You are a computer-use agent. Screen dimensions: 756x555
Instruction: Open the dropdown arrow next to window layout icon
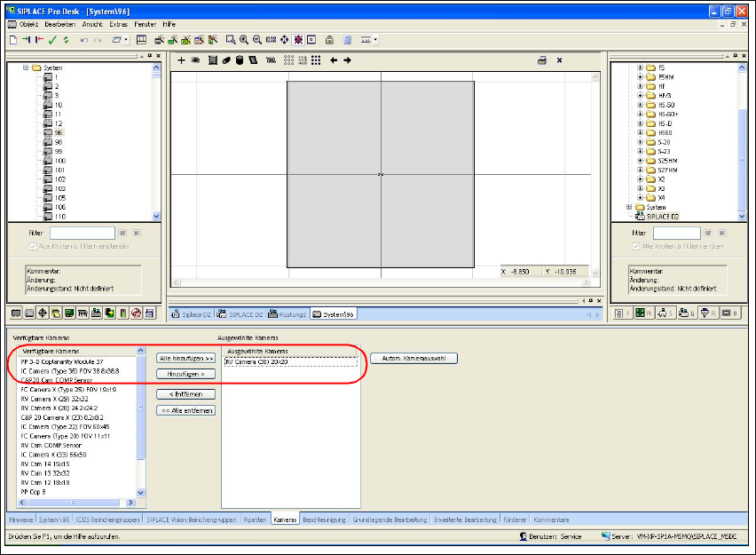126,40
